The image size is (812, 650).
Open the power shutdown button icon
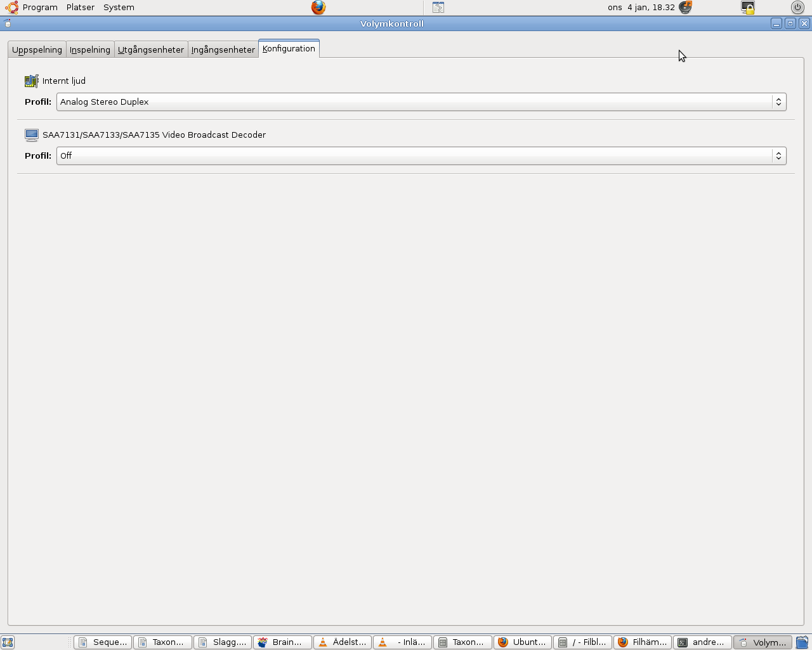pyautogui.click(x=797, y=8)
